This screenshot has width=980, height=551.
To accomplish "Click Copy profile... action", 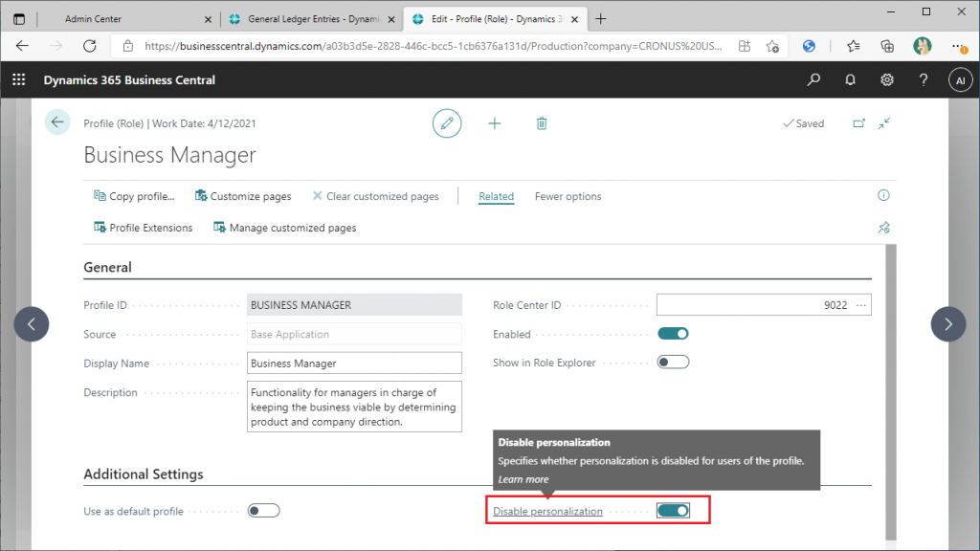I will (134, 196).
